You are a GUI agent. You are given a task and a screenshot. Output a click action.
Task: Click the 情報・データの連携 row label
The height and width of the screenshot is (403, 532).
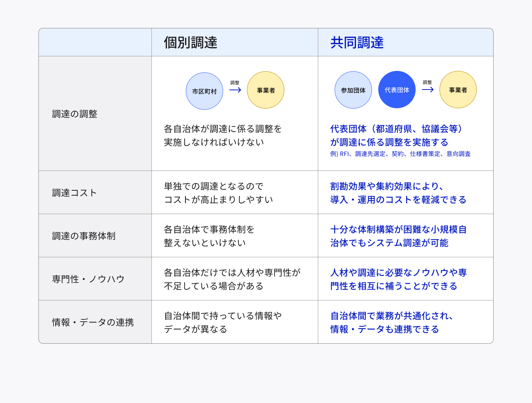93,322
